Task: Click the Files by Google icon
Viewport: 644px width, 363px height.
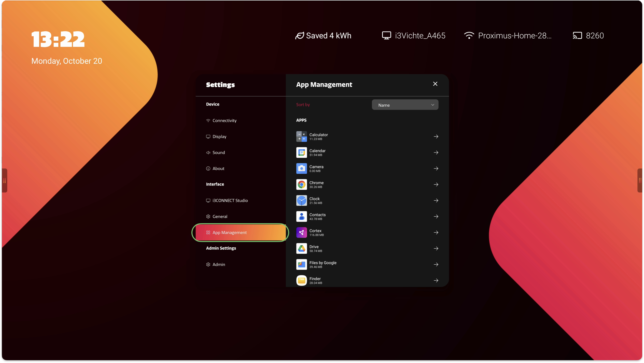Action: click(301, 264)
